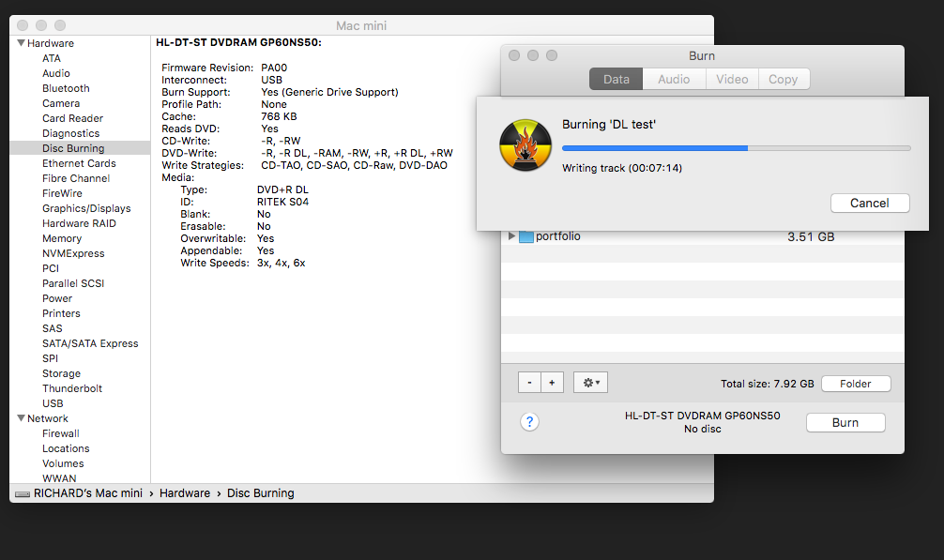Viewport: 944px width, 560px height.
Task: Select Camera in the sidebar
Action: click(x=61, y=103)
